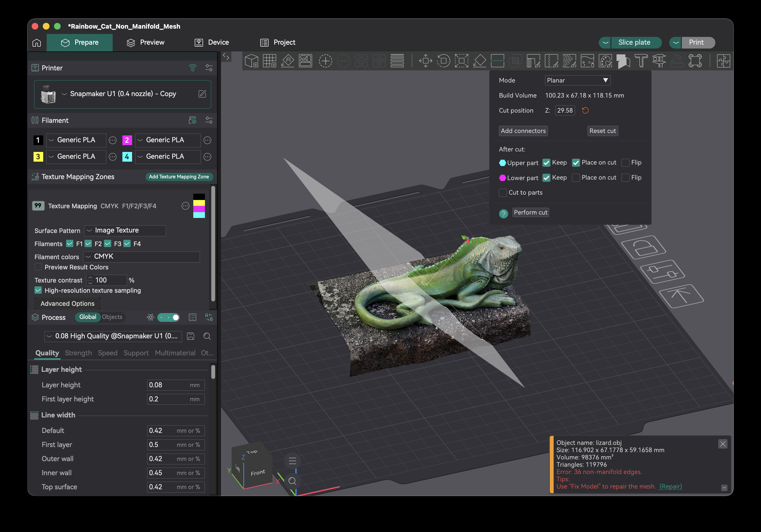Image resolution: width=761 pixels, height=532 pixels.
Task: Enable the Cut to parts checkbox
Action: pos(503,193)
